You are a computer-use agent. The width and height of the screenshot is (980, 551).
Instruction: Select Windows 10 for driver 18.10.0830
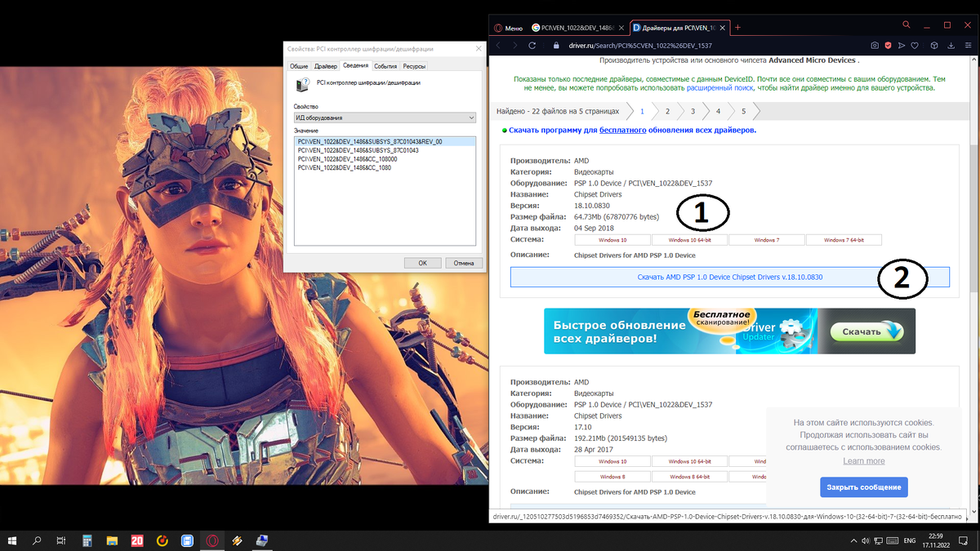(612, 240)
